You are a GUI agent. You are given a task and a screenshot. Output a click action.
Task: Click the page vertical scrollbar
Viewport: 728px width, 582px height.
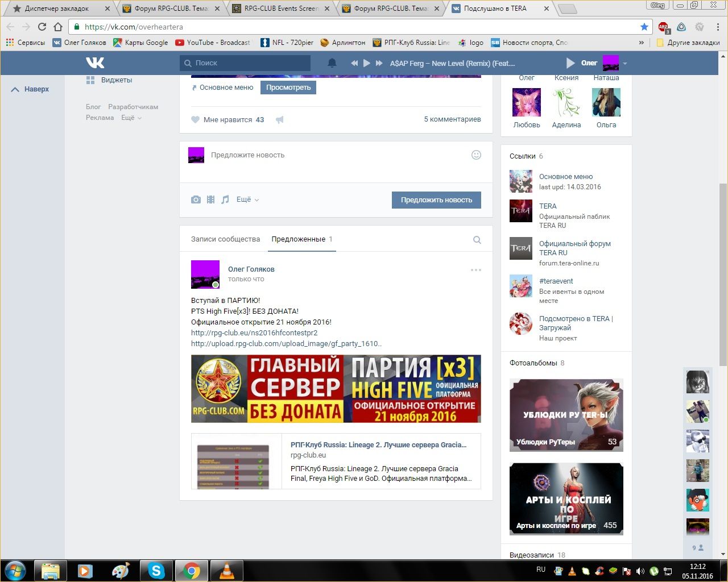(723, 275)
